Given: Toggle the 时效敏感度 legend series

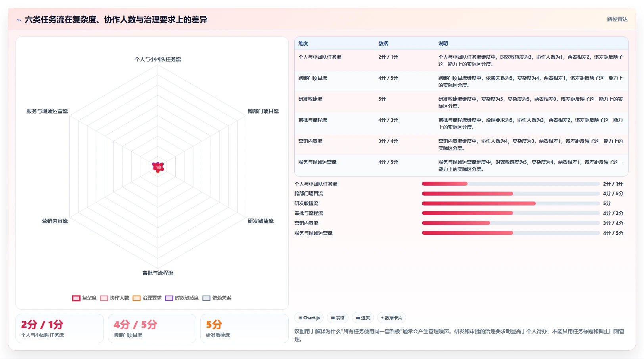Looking at the screenshot, I should click(x=182, y=298).
